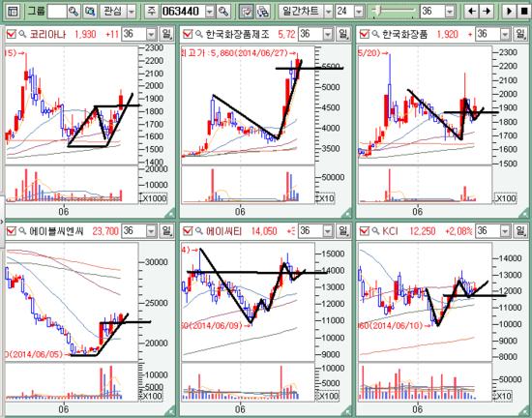This screenshot has height=418, width=532.
Task: Click 에이블씨엔씨 price 23,700
Action: point(105,231)
